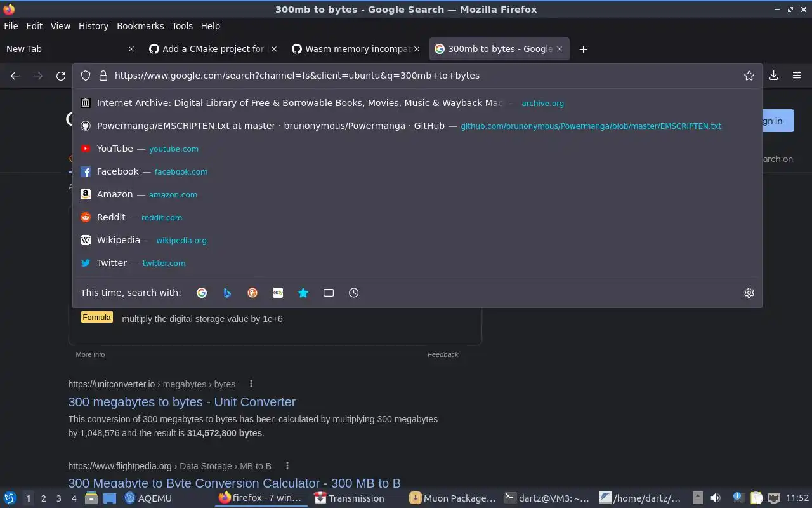Click the Feedback link
812x508 pixels.
tap(443, 354)
